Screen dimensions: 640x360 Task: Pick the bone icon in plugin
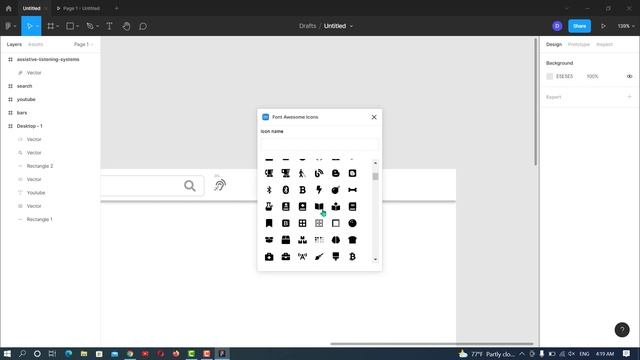point(352,190)
